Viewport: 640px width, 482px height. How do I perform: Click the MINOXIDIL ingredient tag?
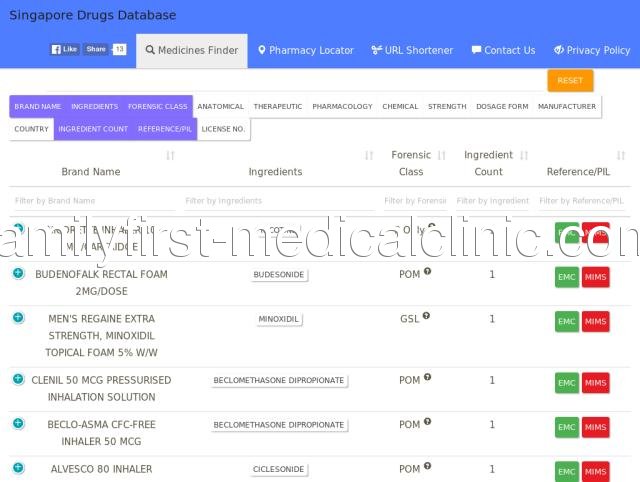[279, 319]
